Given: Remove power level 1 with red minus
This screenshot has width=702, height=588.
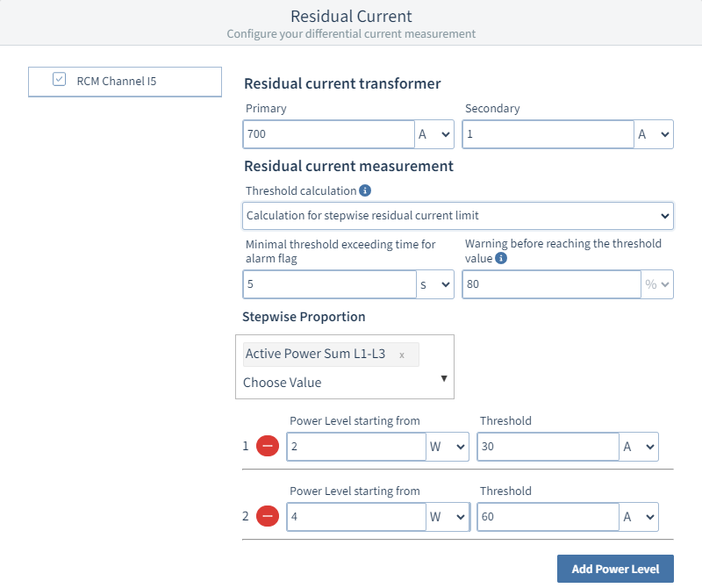Looking at the screenshot, I should (x=269, y=446).
